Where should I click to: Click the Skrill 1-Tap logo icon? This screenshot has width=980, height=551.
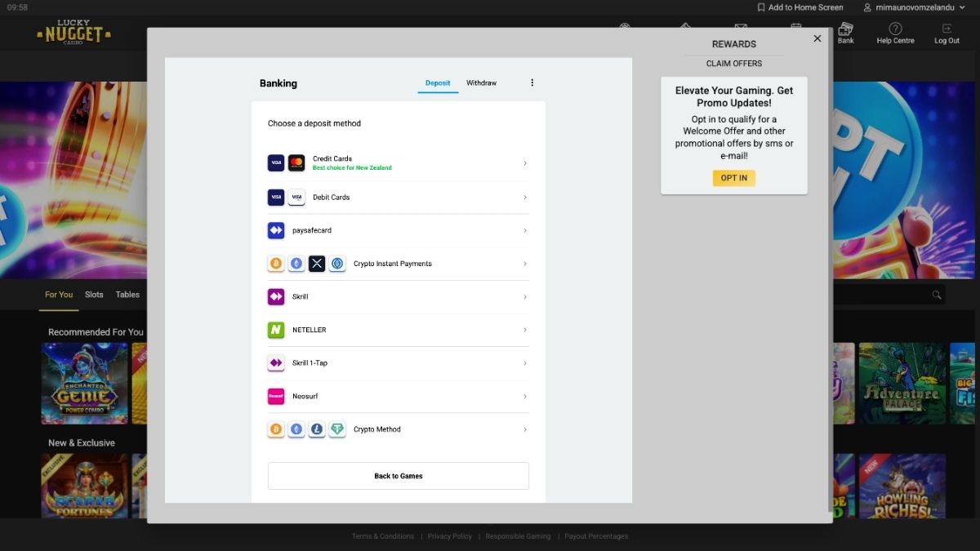(x=276, y=363)
